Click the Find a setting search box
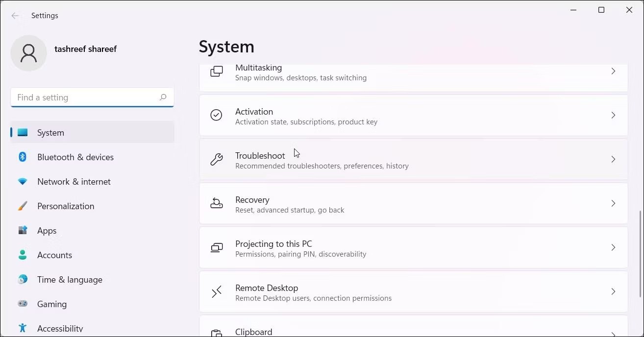 92,97
